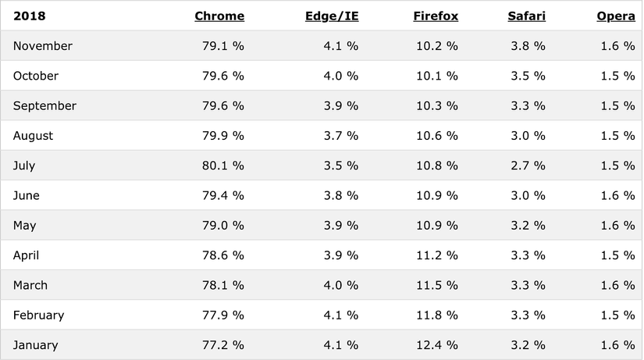Click the Opera header link
The image size is (644, 360).
tap(616, 16)
